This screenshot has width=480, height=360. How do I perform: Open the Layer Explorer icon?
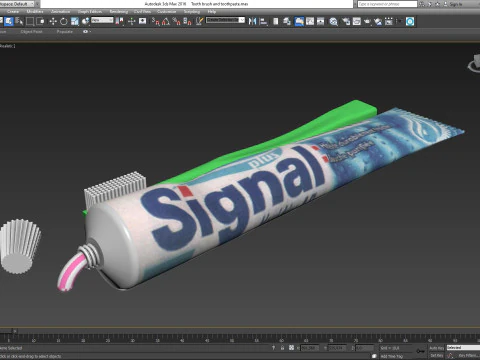pyautogui.click(x=287, y=22)
